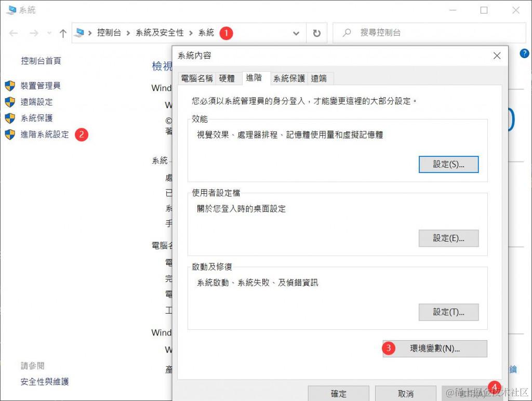The width and height of the screenshot is (532, 401).
Task: Click the up-to-parent-folder arrow
Action: 62,33
